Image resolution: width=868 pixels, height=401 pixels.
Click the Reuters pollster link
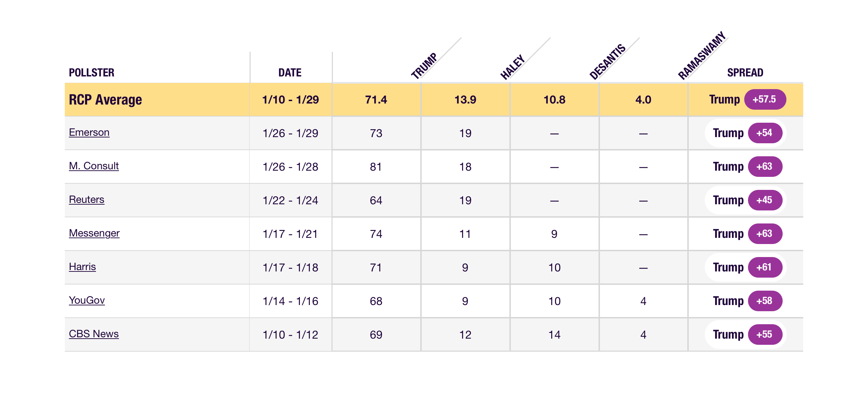(x=86, y=199)
